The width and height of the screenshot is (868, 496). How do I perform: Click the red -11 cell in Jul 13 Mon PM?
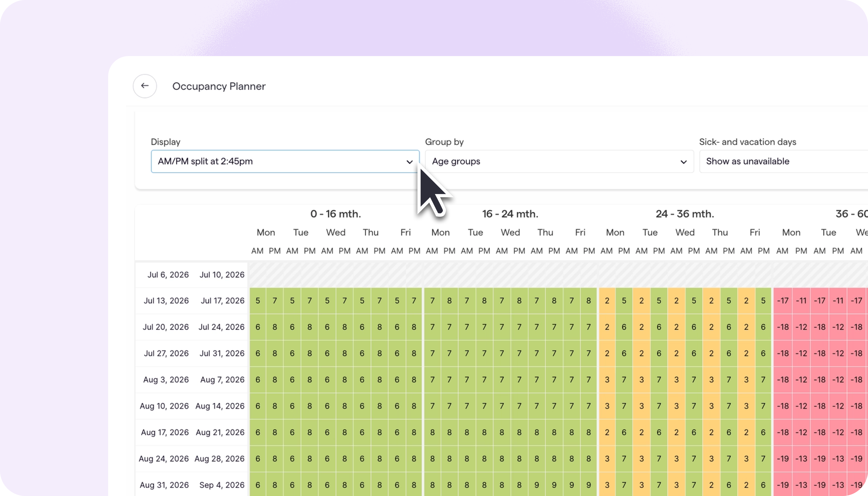pyautogui.click(x=801, y=301)
